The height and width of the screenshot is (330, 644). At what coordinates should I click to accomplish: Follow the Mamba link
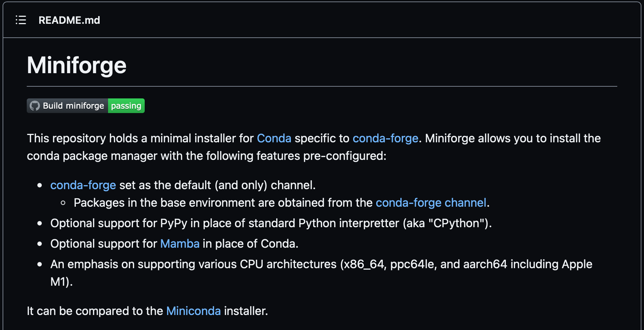click(179, 244)
